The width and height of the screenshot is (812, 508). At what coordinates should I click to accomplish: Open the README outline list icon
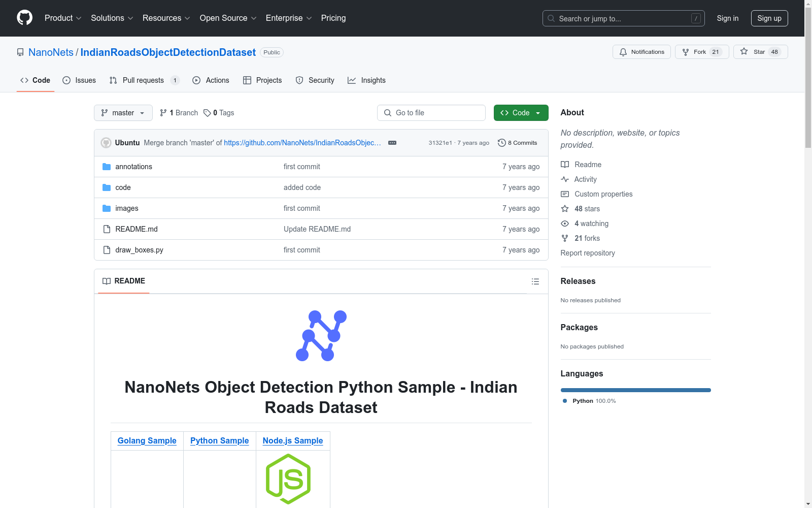(535, 281)
